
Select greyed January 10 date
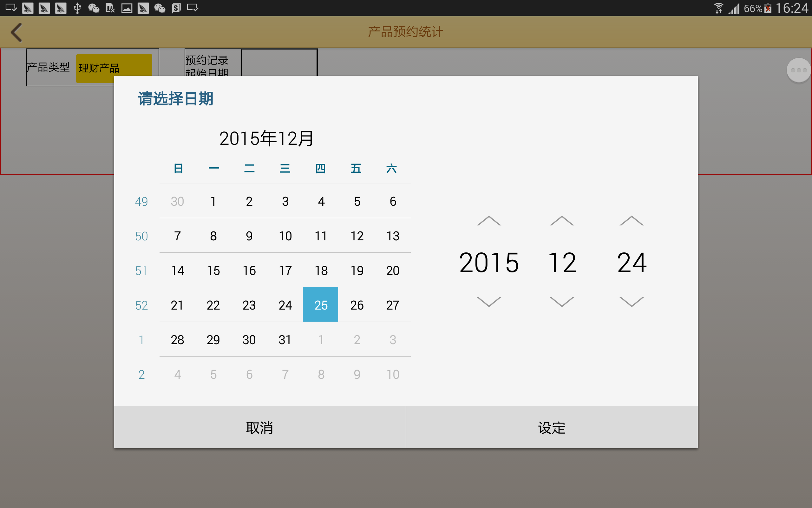click(x=393, y=374)
